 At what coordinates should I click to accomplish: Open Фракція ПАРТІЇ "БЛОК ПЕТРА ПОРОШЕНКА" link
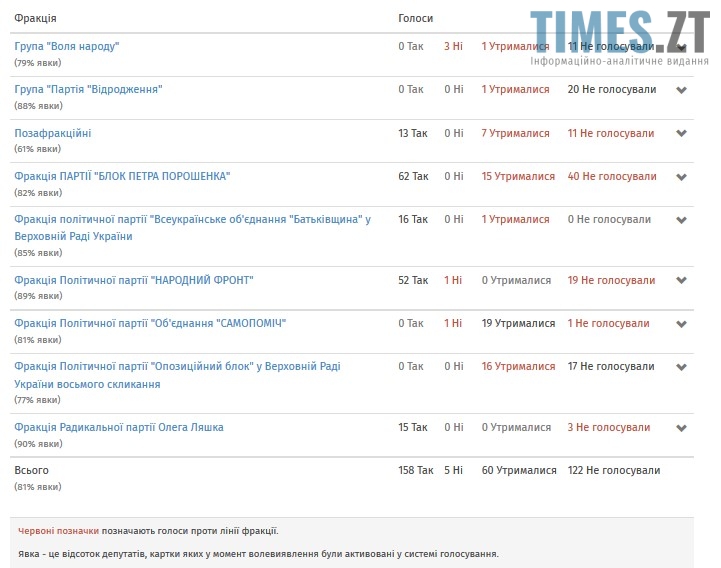coord(122,177)
